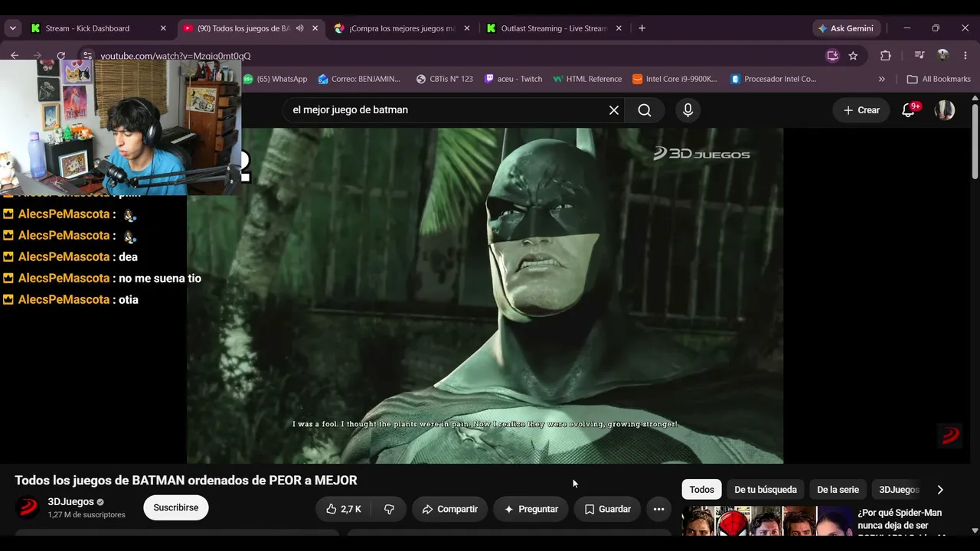This screenshot has width=980, height=551.
Task: Open the Procesador Intel Co... bookmark
Action: 773,79
